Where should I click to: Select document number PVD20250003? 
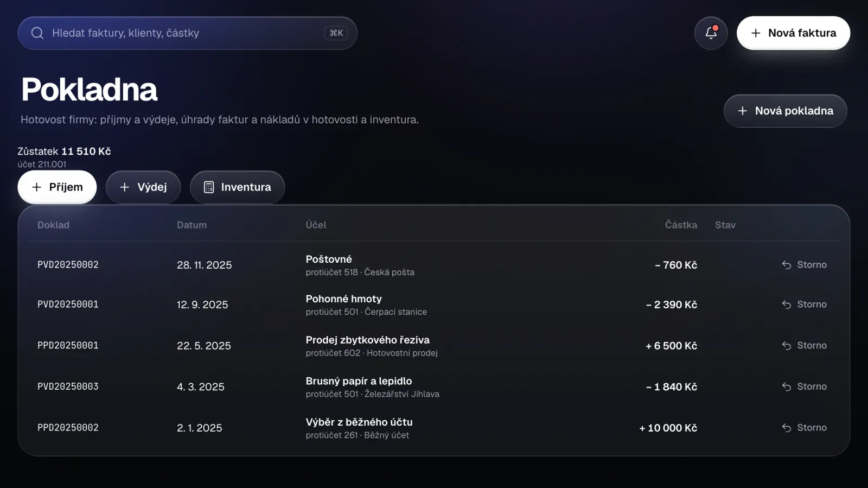pos(68,386)
